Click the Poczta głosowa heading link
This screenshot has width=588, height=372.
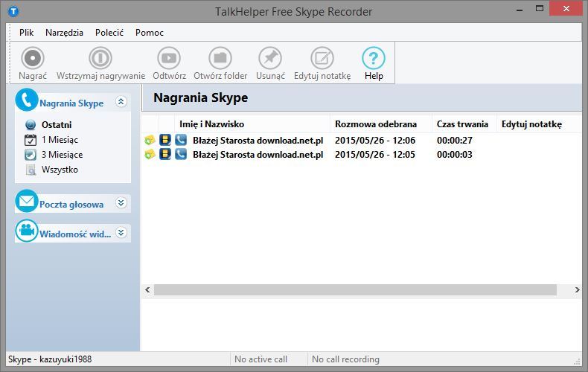tap(71, 205)
